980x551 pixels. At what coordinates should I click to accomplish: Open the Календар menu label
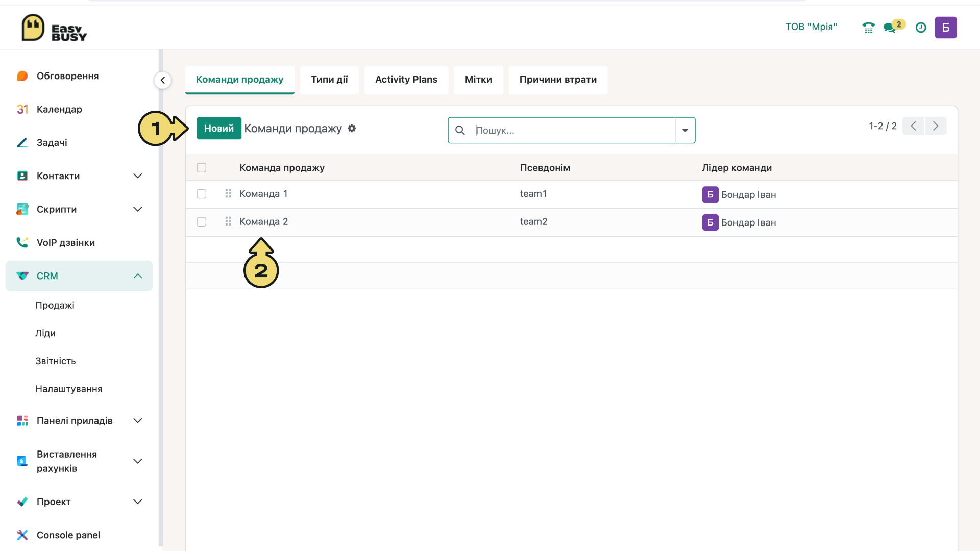coord(59,109)
